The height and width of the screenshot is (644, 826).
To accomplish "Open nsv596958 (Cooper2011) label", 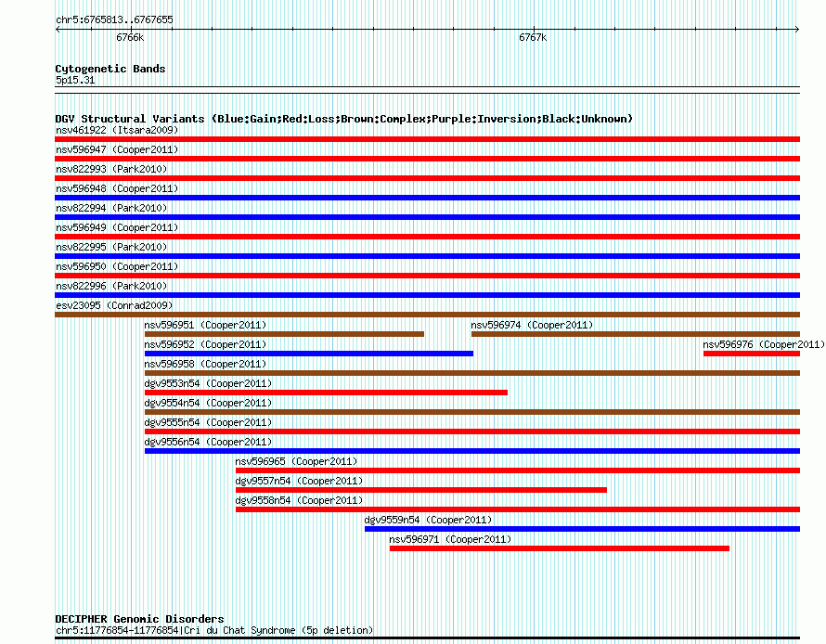I will (205, 364).
